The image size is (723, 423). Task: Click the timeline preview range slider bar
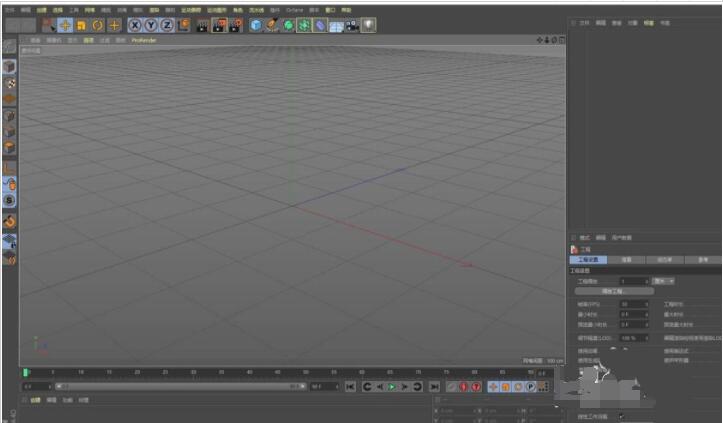pyautogui.click(x=180, y=387)
